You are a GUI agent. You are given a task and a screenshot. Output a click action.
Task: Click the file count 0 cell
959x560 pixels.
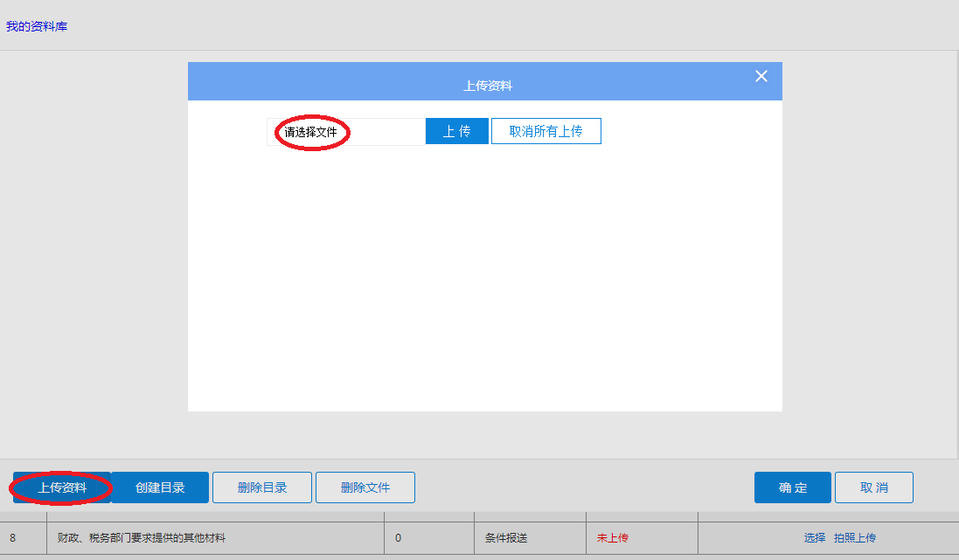pyautogui.click(x=399, y=538)
